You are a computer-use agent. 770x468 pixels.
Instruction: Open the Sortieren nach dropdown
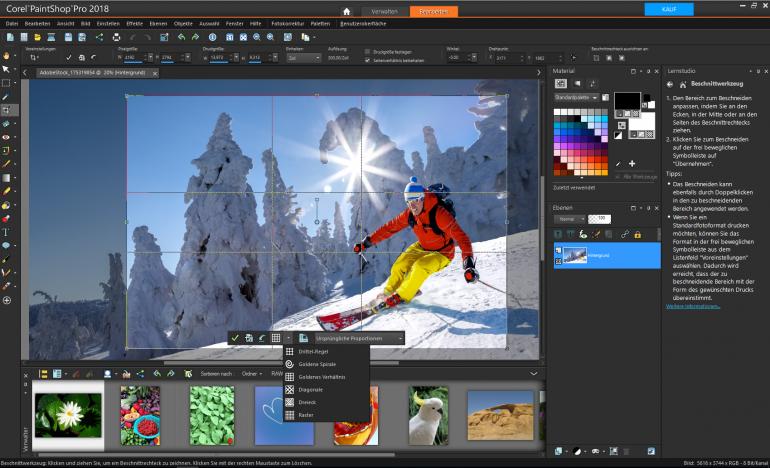pos(216,374)
